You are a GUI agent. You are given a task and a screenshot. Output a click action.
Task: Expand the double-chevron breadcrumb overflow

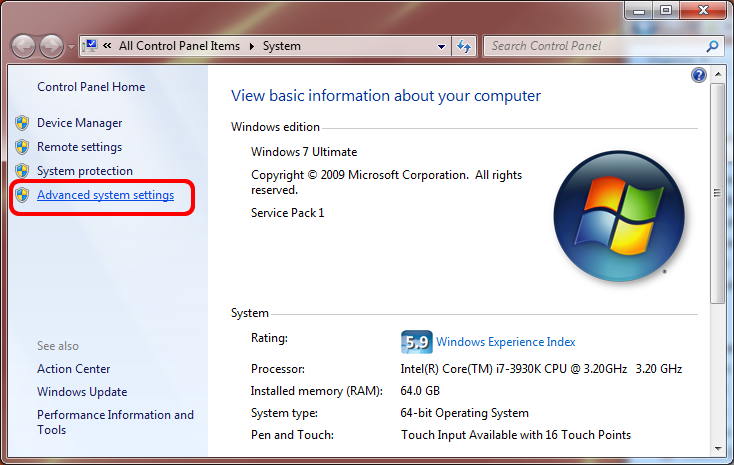(x=107, y=46)
